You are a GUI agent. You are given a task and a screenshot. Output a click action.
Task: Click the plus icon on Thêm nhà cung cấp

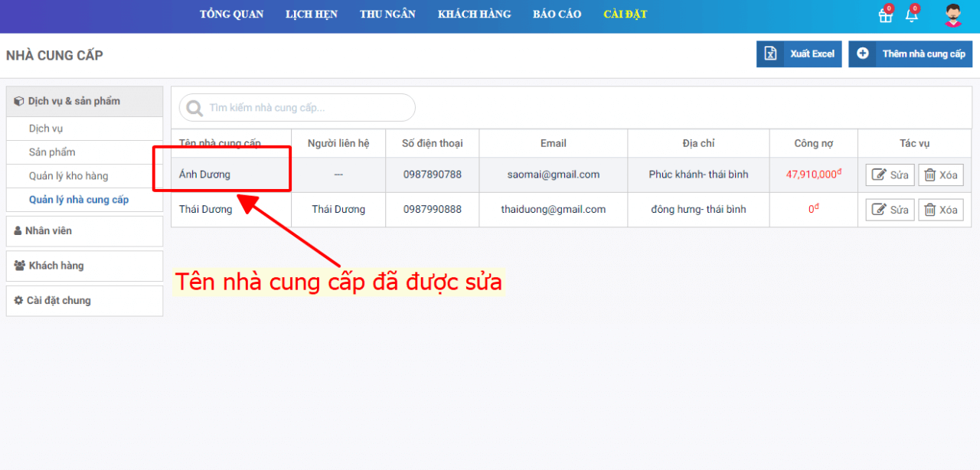[x=863, y=54]
